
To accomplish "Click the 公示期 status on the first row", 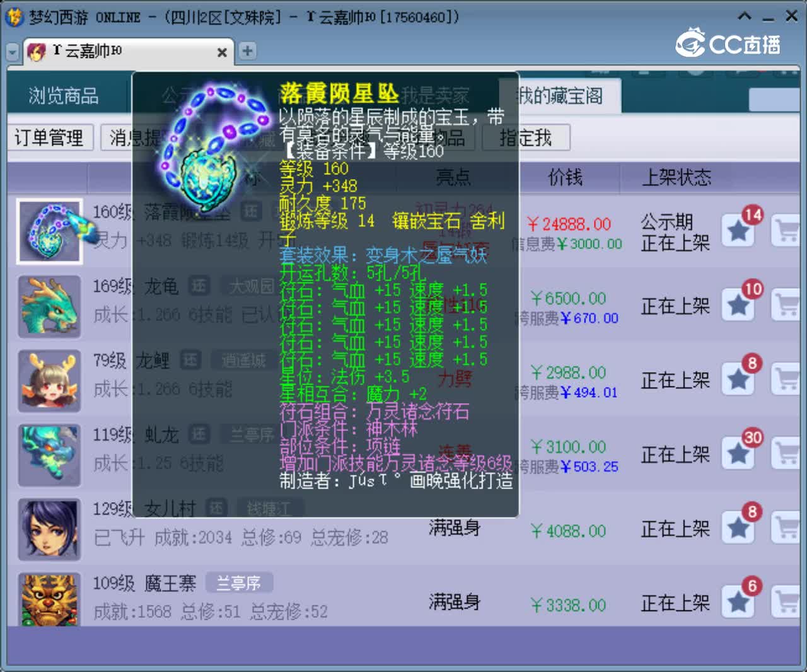I will pyautogui.click(x=667, y=222).
